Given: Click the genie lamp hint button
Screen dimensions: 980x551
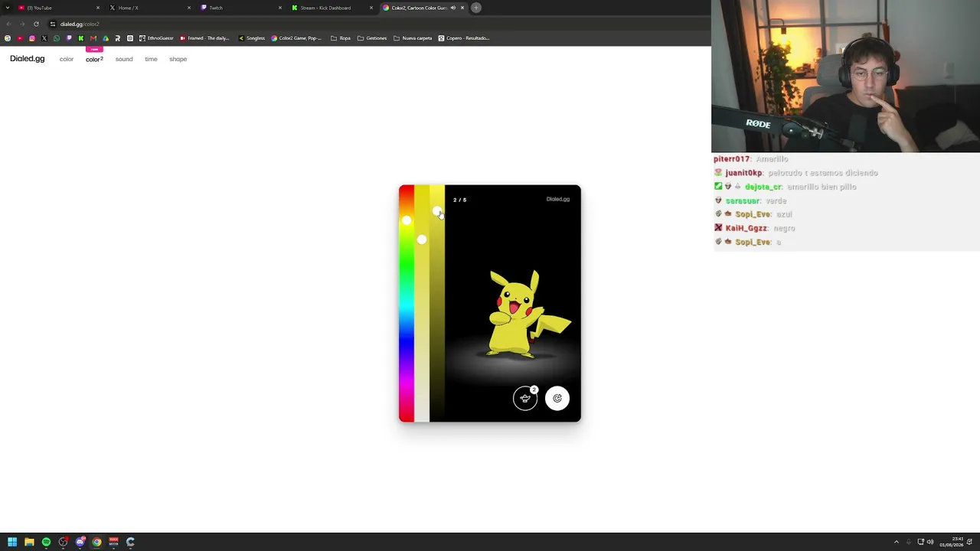Looking at the screenshot, I should click(525, 398).
